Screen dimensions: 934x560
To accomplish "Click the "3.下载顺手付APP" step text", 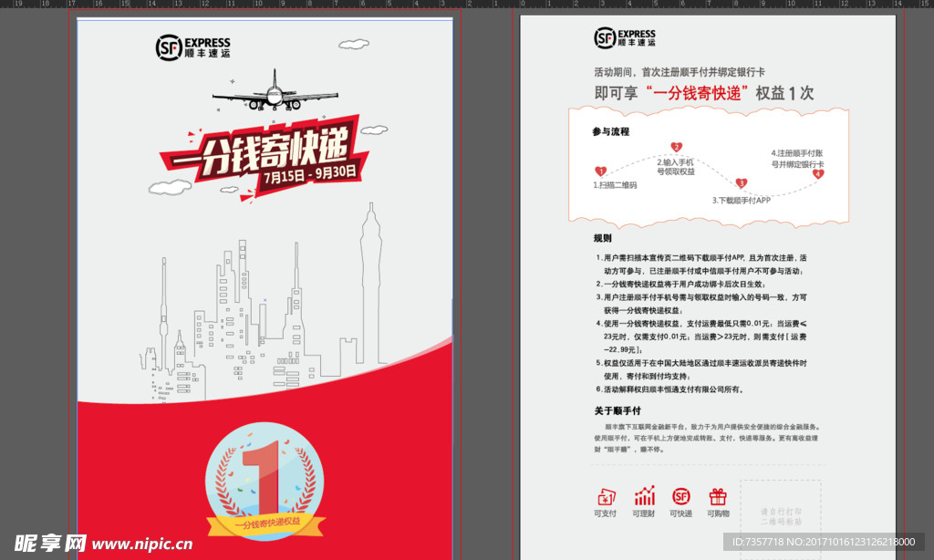I will click(x=741, y=200).
